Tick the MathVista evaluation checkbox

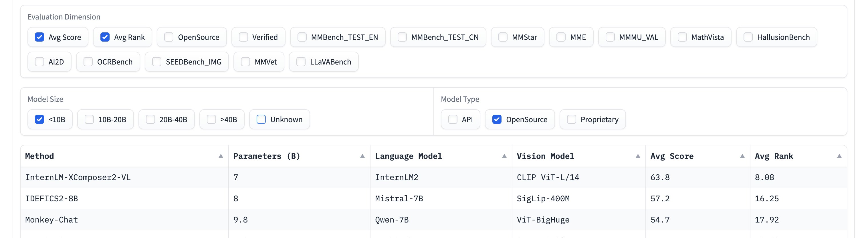(x=682, y=37)
